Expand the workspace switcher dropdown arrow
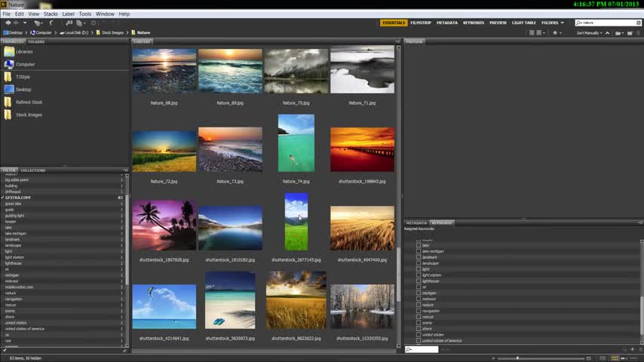The image size is (644, 362). (563, 23)
